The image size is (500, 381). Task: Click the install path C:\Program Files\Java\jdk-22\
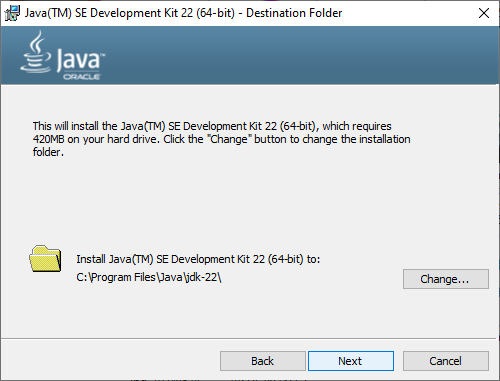pyautogui.click(x=149, y=277)
